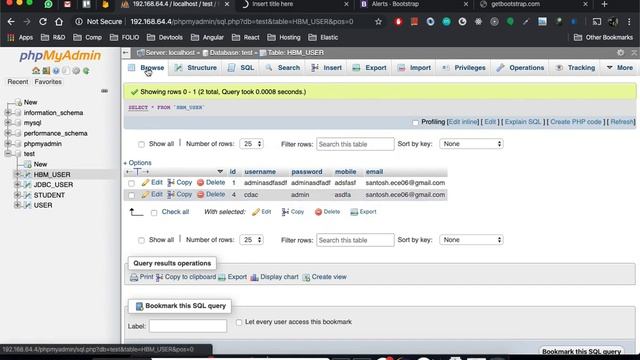
Task: Click Refresh link
Action: click(622, 122)
